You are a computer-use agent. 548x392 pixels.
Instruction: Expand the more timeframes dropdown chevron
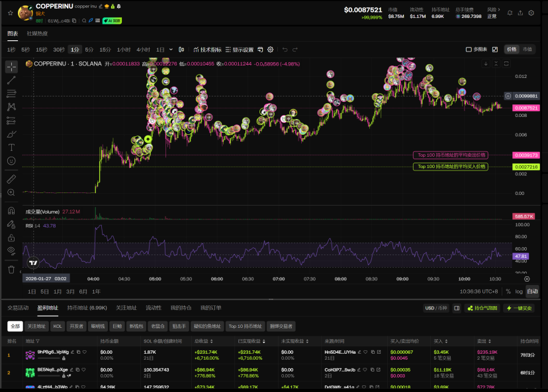tap(171, 50)
